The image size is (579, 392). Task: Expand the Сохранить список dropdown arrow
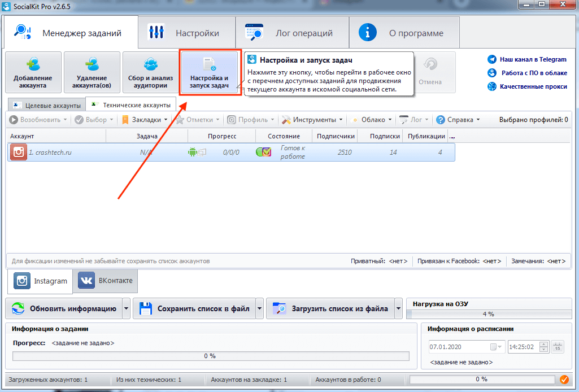tap(260, 308)
